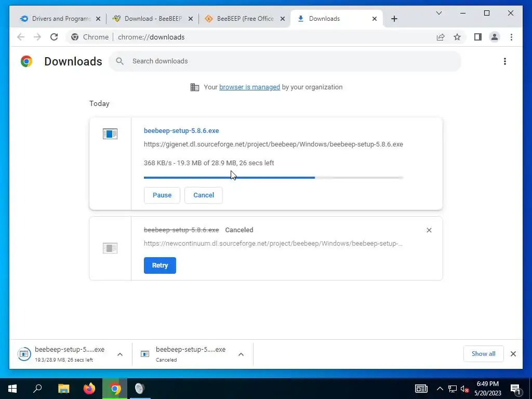Click the active download file icon
The height and width of the screenshot is (399, 532).
[110, 134]
